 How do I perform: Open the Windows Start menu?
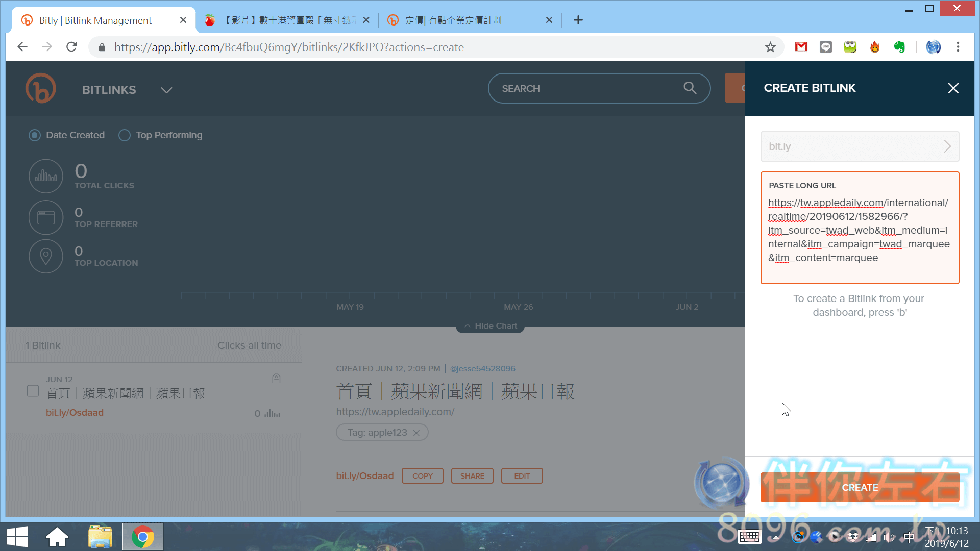point(17,537)
